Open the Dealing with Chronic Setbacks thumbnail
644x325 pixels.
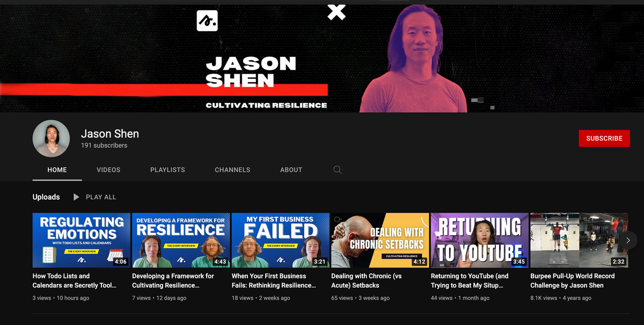(379, 240)
